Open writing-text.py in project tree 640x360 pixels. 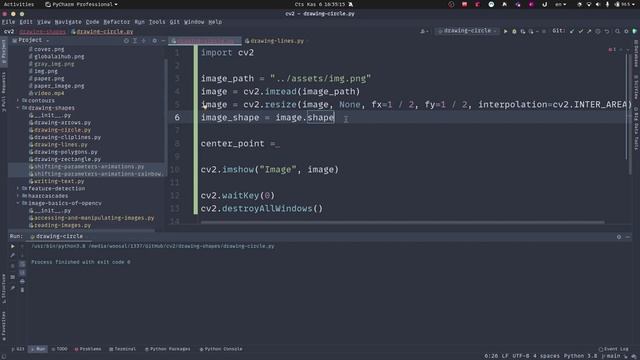point(59,181)
